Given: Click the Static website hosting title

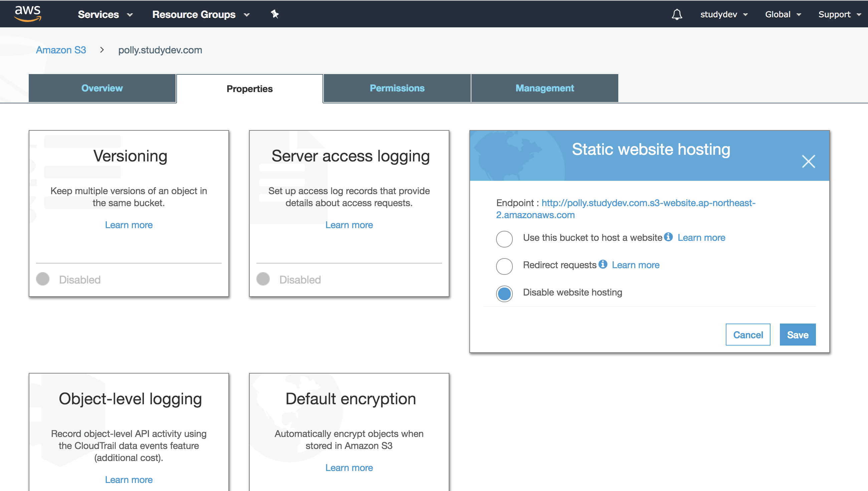Looking at the screenshot, I should tap(651, 149).
